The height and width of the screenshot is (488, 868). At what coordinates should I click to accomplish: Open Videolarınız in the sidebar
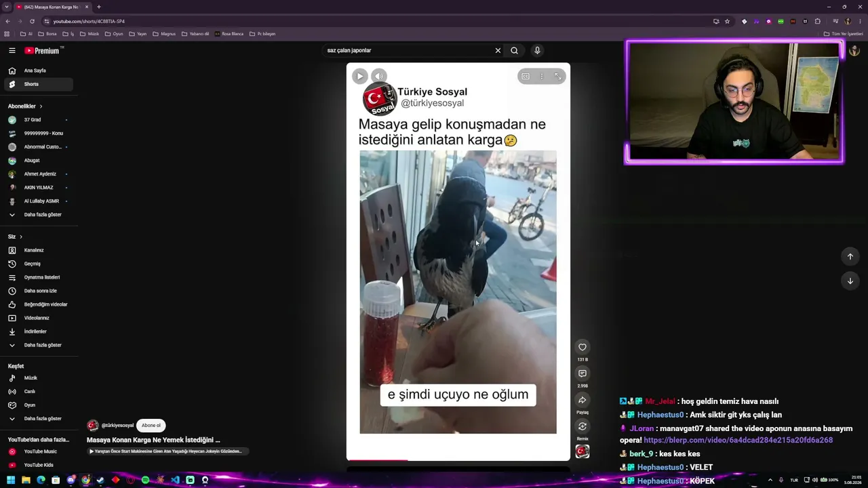pos(38,318)
